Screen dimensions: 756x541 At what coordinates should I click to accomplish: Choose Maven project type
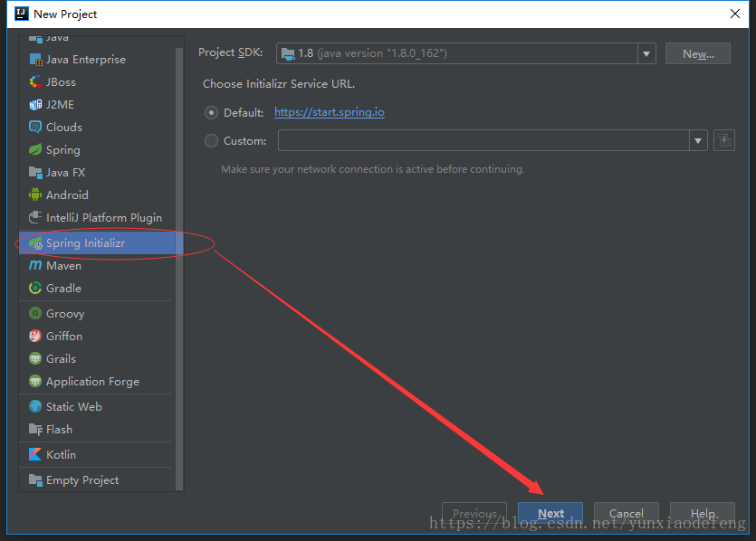coord(97,265)
